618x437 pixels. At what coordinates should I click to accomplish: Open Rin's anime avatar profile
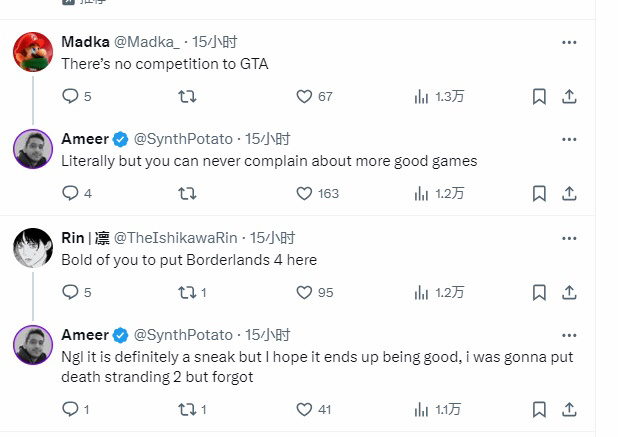(33, 248)
